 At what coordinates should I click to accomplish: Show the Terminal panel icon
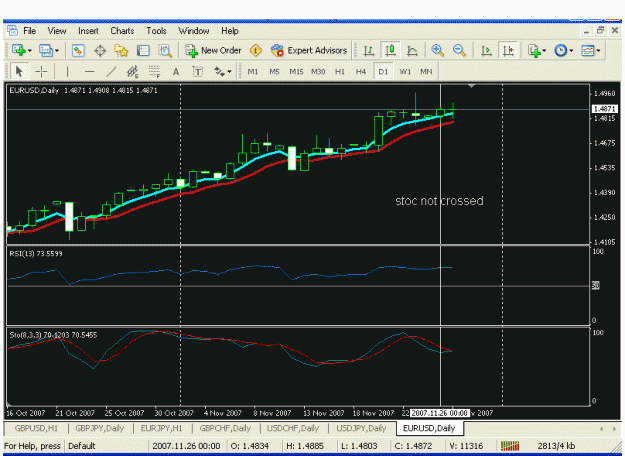click(143, 51)
